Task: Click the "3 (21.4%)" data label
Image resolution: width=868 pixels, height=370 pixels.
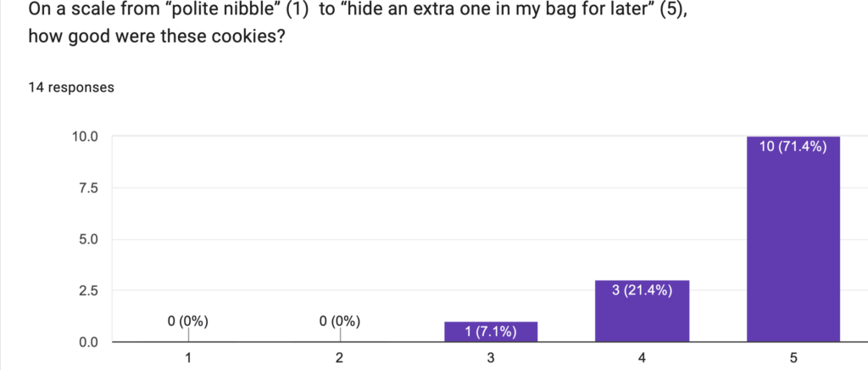Action: [x=643, y=290]
